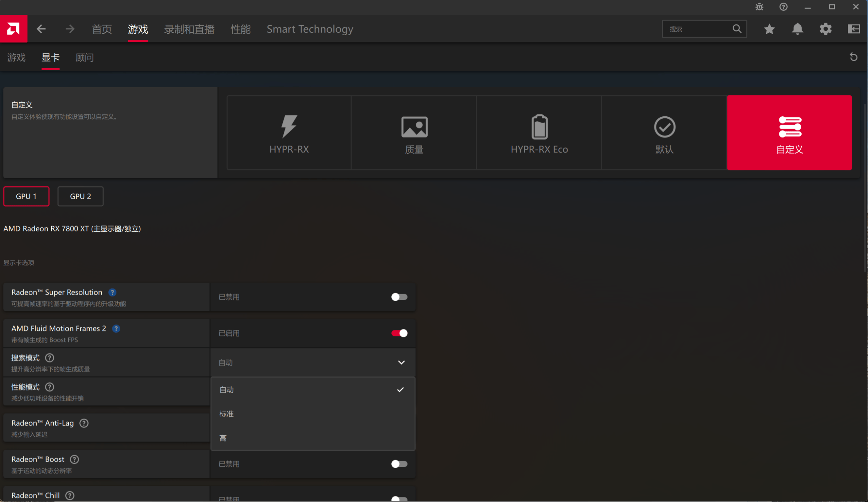Enable Radeon Chill toggle
Image resolution: width=868 pixels, height=502 pixels.
(399, 499)
